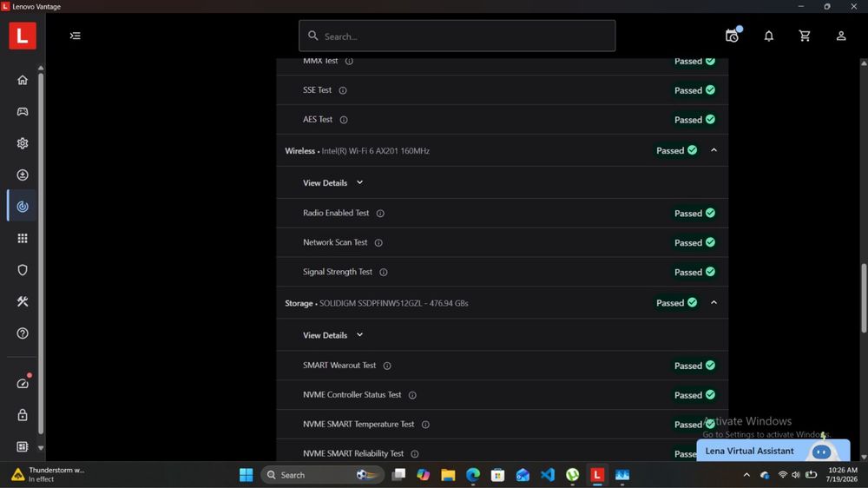
Task: Click the Lenovo L logo
Action: tap(23, 36)
